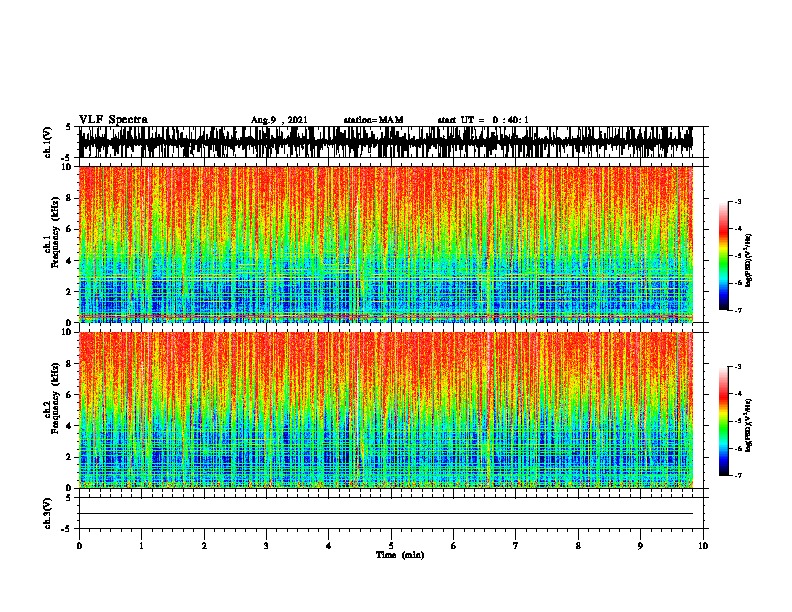Click the "VLF Spectra" plot title
The image size is (792, 612).
pyautogui.click(x=113, y=120)
